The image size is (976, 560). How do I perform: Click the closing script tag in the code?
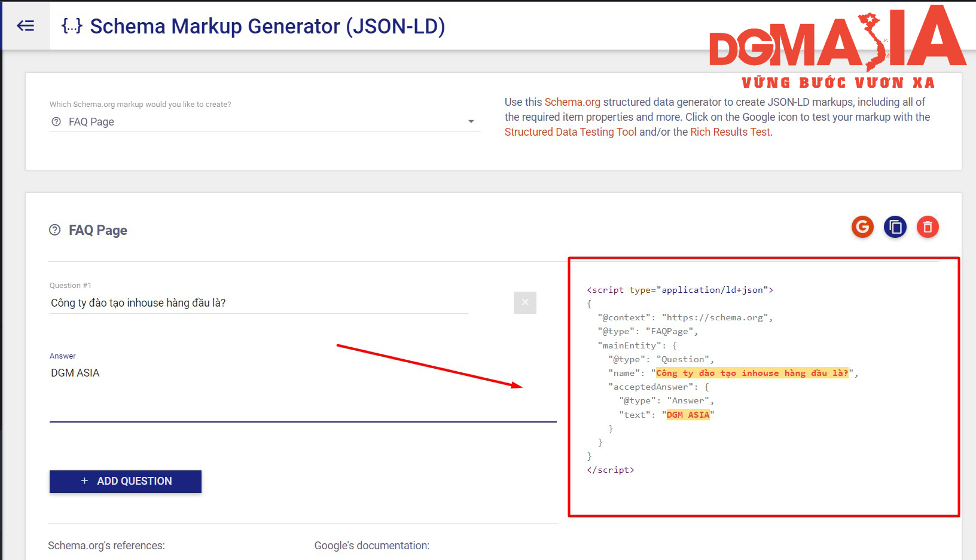point(611,470)
